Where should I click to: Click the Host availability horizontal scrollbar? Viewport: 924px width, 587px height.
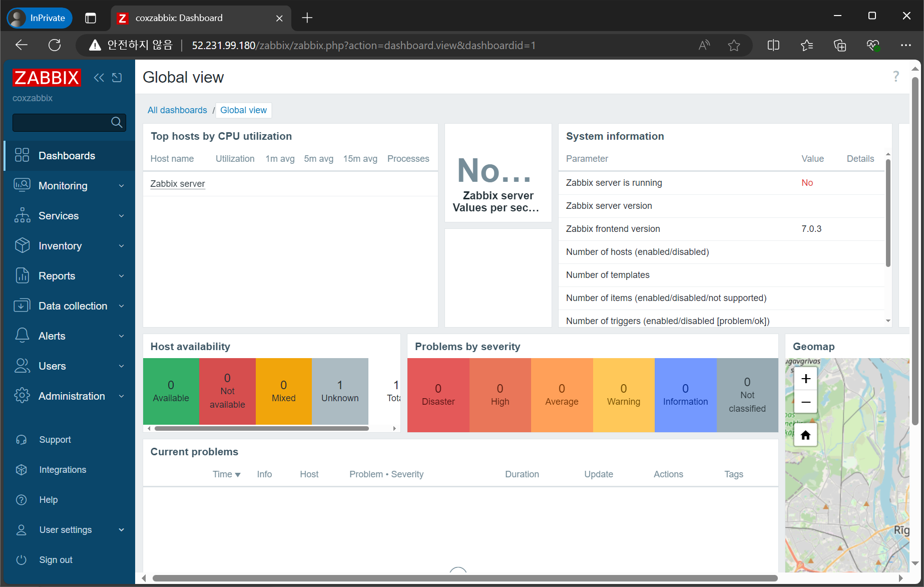262,428
